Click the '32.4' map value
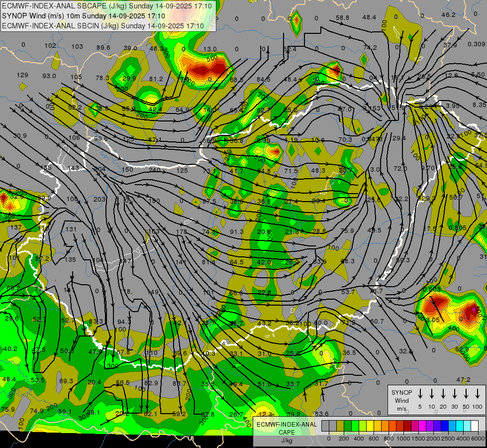This screenshot has height=448, width=487. [405, 351]
